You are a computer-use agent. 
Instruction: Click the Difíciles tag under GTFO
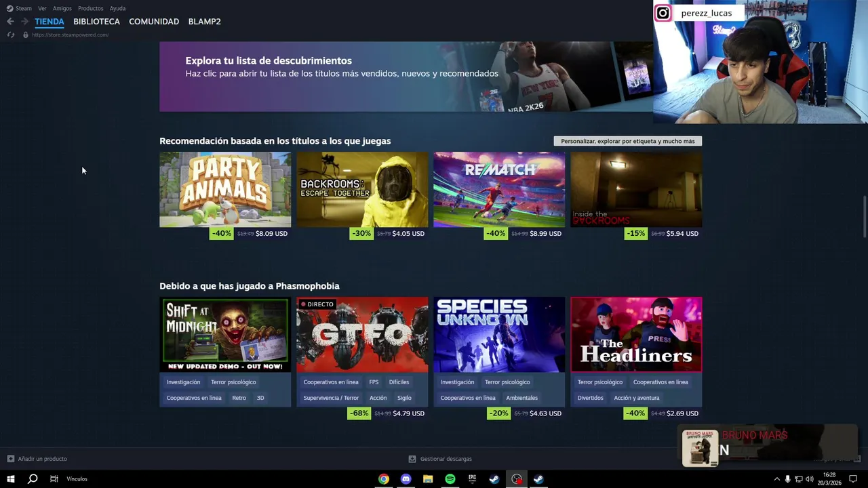tap(399, 382)
